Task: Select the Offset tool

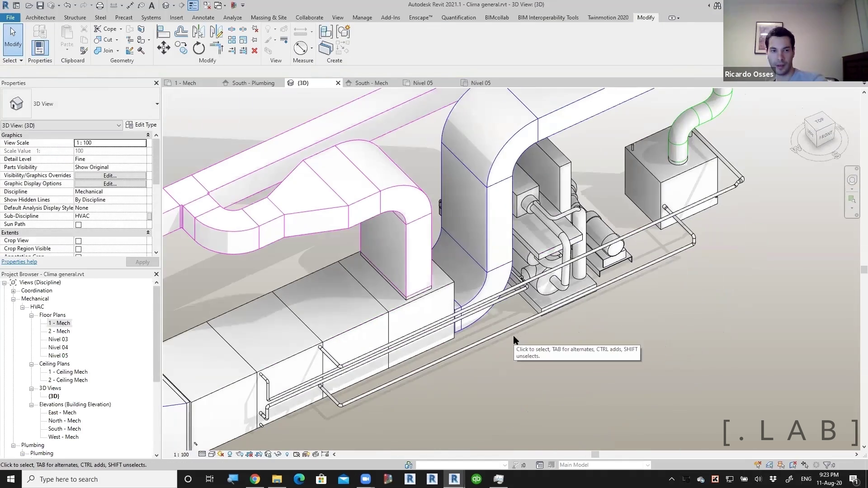Action: tap(181, 31)
